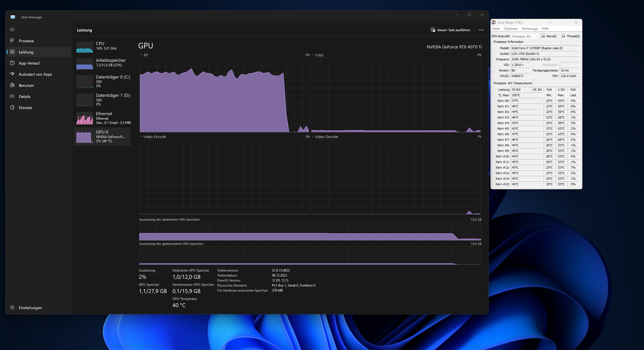Select Datenträger 1 (D:) disk entry
644x350 pixels.
(102, 100)
